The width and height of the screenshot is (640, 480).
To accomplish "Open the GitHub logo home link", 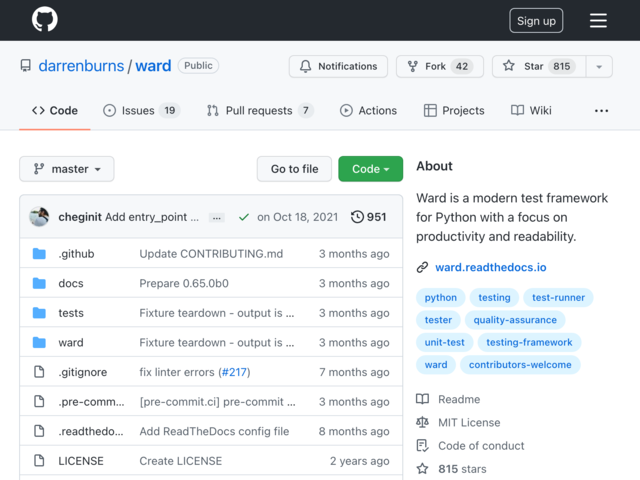I will (x=44, y=19).
